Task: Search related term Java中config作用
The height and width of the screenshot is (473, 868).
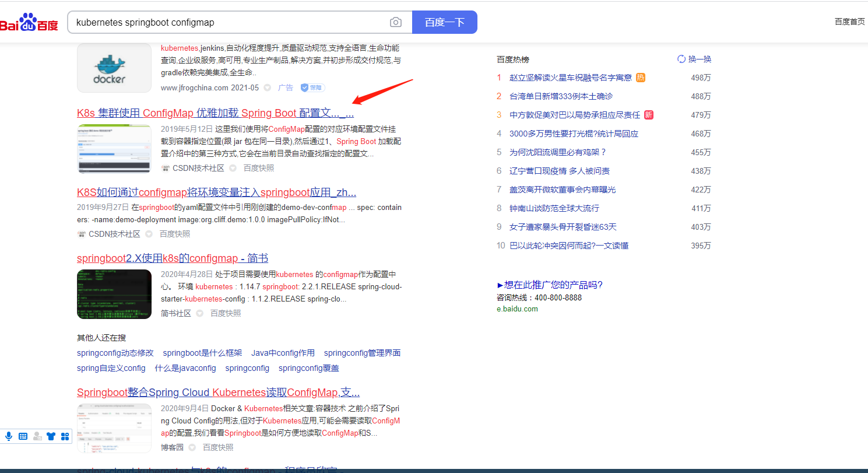Action: [x=283, y=353]
